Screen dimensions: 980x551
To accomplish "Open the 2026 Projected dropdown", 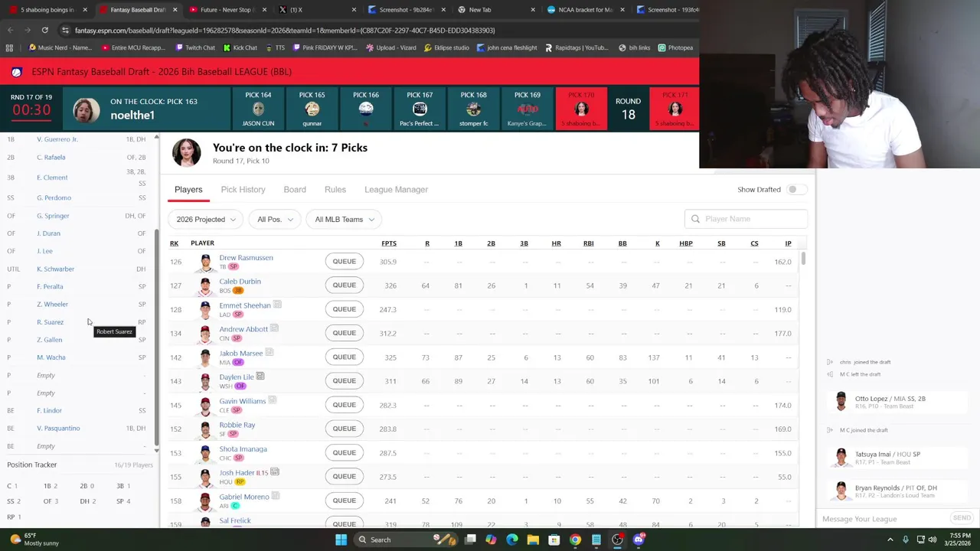I will tap(206, 220).
